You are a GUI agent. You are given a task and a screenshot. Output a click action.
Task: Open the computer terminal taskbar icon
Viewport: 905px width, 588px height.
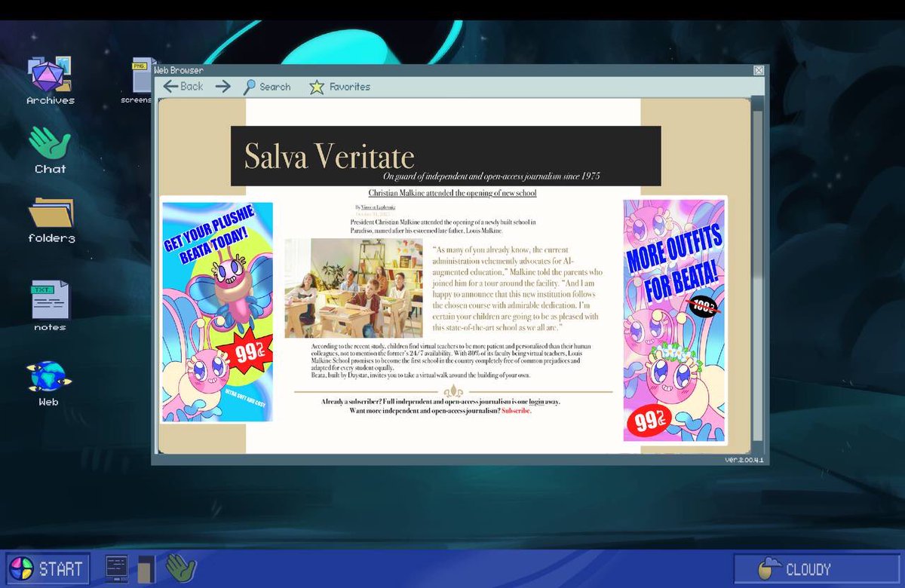pos(117,568)
